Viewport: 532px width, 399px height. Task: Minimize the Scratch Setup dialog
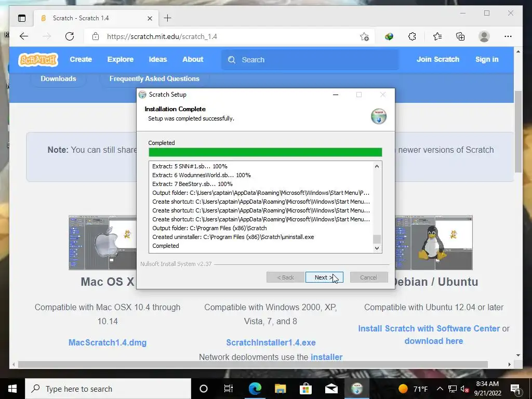coord(336,95)
